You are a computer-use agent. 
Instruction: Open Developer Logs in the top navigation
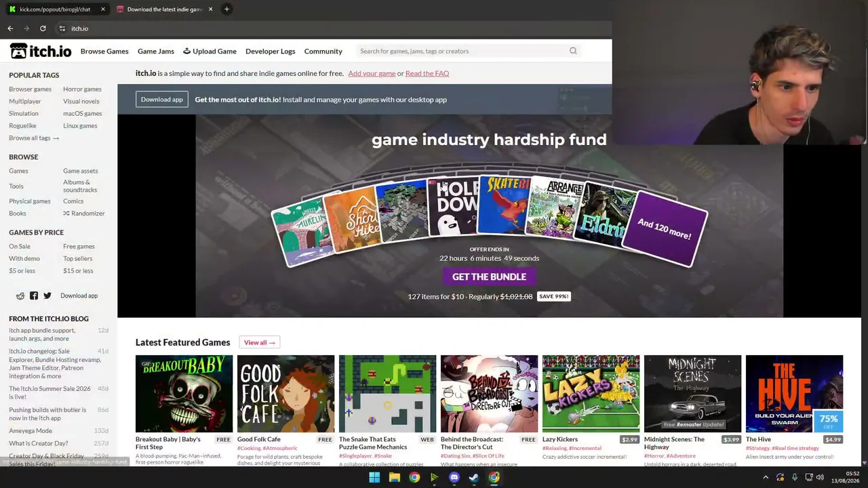point(270,51)
